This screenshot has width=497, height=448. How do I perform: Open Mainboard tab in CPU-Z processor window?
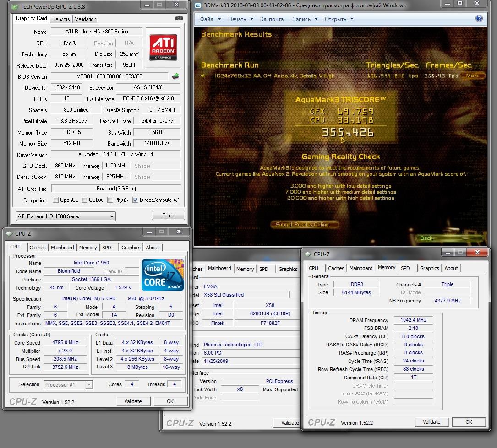coord(62,248)
